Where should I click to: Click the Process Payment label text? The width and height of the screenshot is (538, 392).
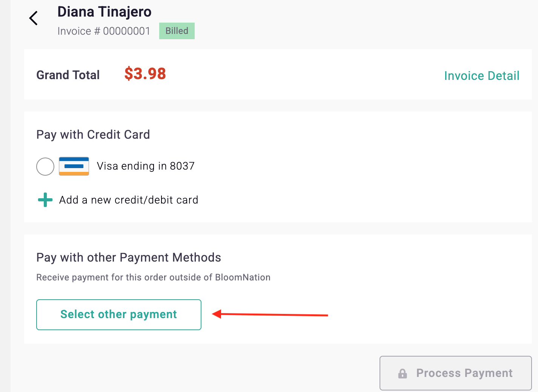click(464, 373)
